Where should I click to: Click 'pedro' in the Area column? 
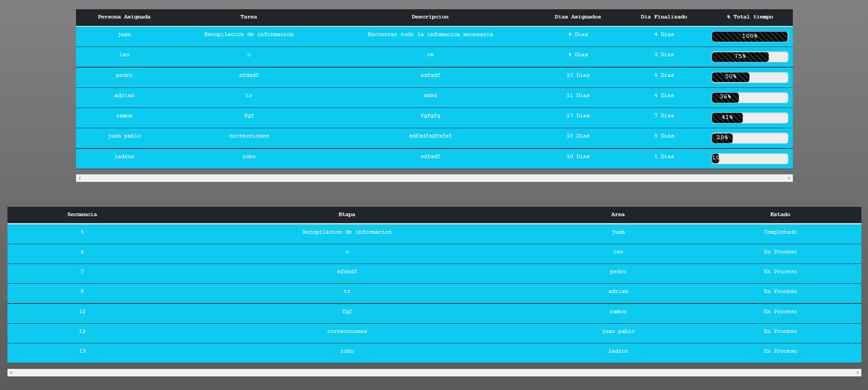click(618, 271)
